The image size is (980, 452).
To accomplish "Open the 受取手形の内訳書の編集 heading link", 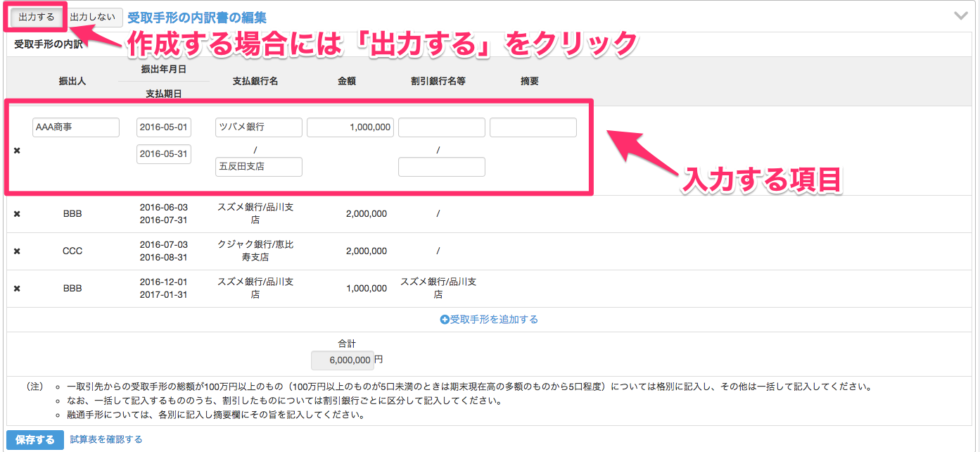I will (197, 17).
